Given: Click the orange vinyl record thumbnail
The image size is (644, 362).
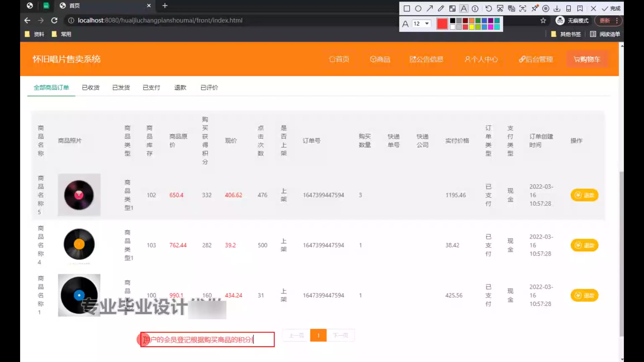Looking at the screenshot, I should click(x=79, y=244).
